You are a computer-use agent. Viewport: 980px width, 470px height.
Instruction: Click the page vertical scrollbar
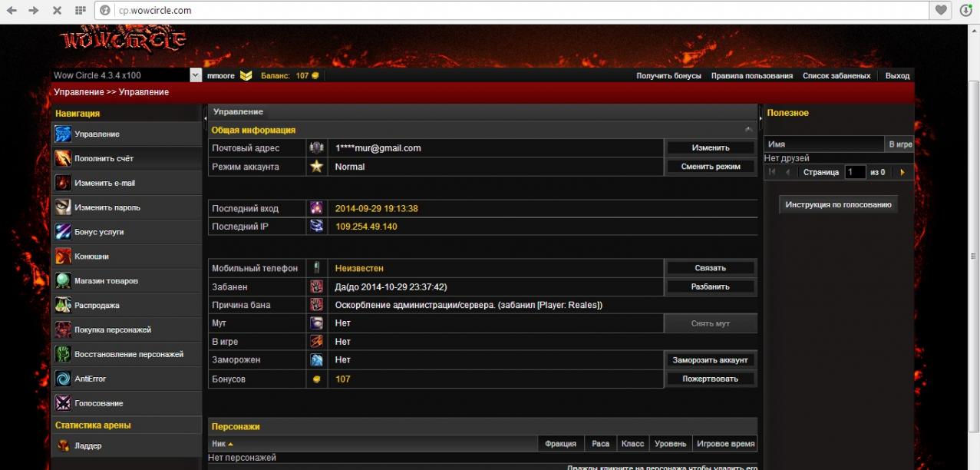pyautogui.click(x=974, y=253)
